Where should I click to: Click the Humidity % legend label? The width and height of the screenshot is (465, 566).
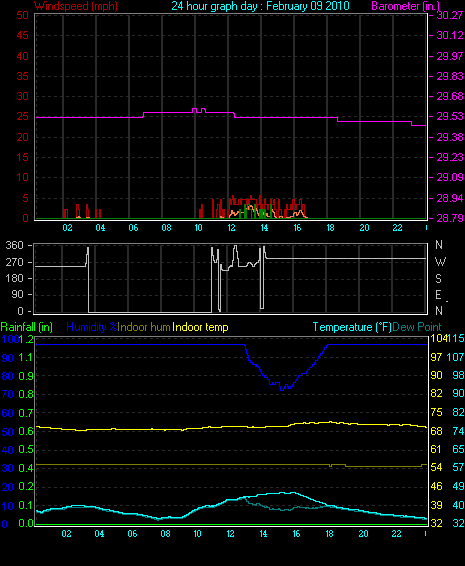tap(92, 327)
